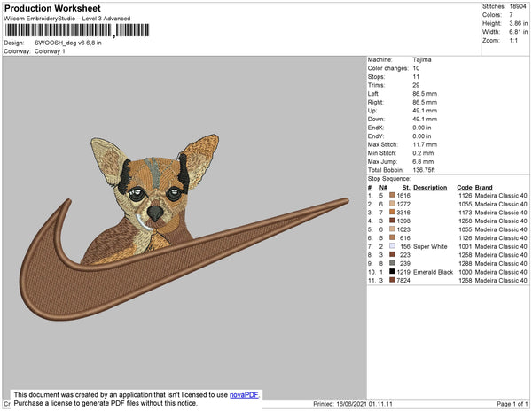The image size is (532, 411).
Task: Click the 'Super White' description text
Action: (430, 246)
